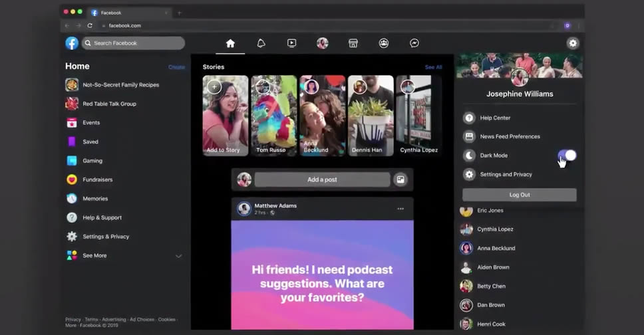Screen dimensions: 644x335
Task: Open Settings and Privacy in account menu
Action: (x=506, y=174)
